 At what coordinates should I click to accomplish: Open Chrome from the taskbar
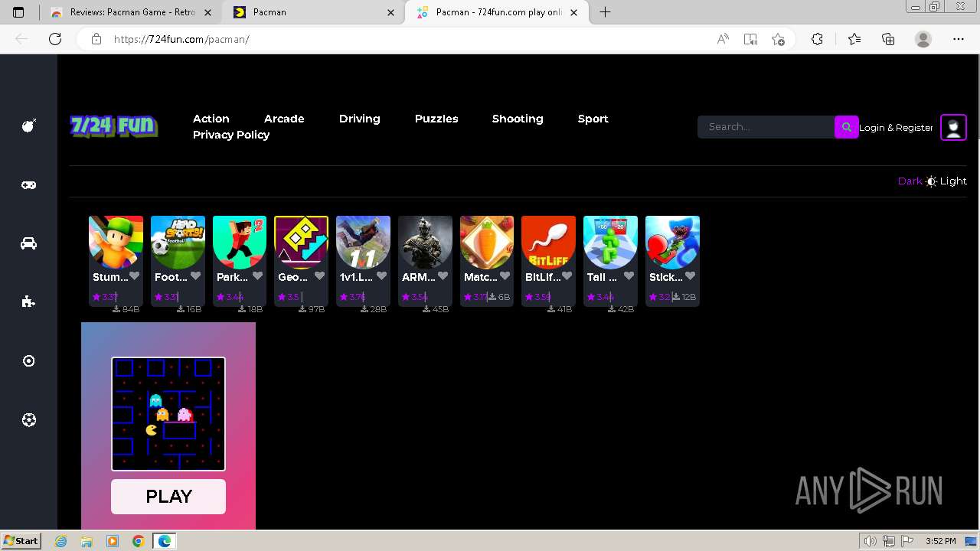coord(138,541)
